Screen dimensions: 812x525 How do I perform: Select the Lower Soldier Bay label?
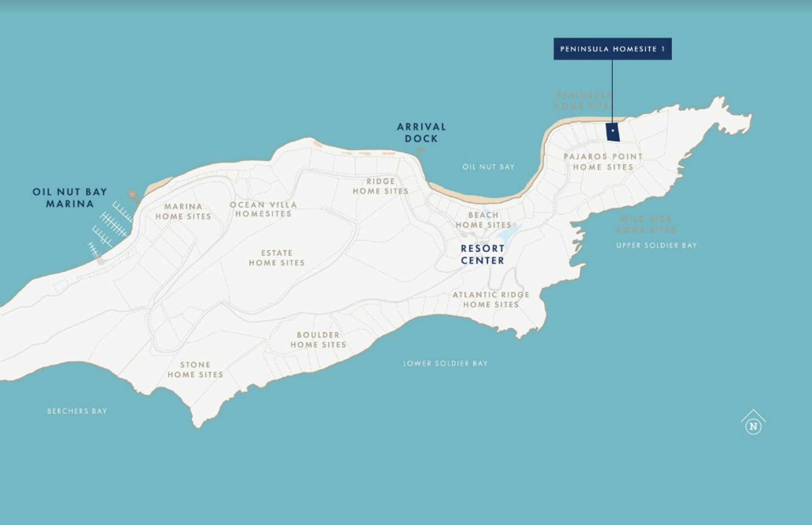point(445,363)
